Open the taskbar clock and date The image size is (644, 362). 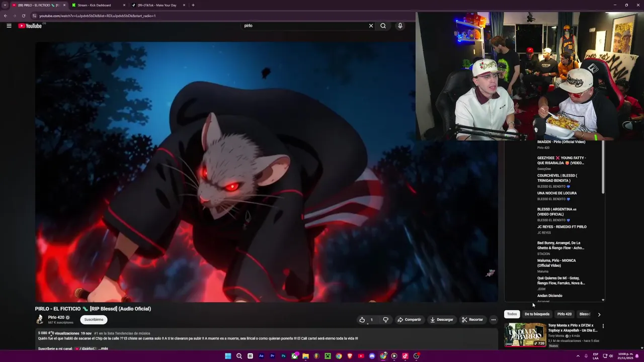(624, 356)
